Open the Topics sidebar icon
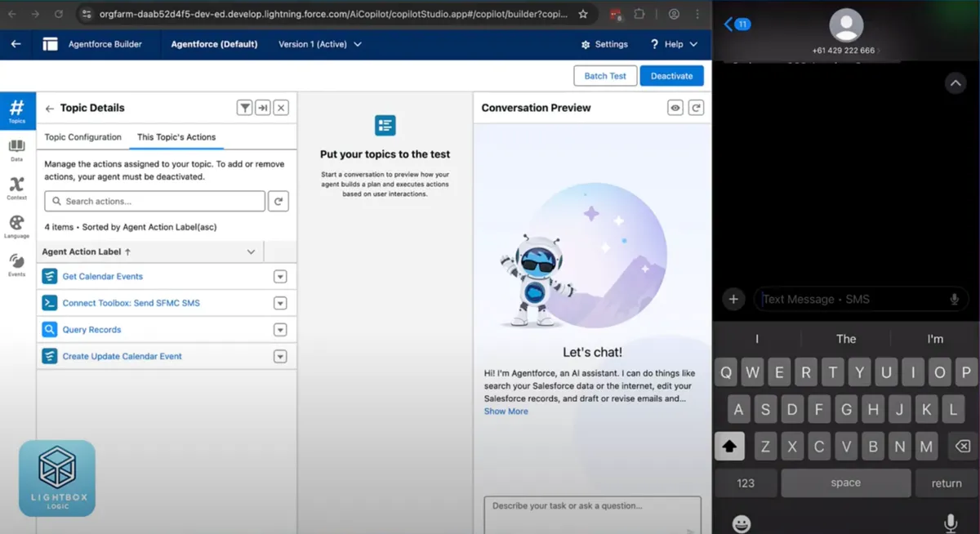 coord(17,111)
